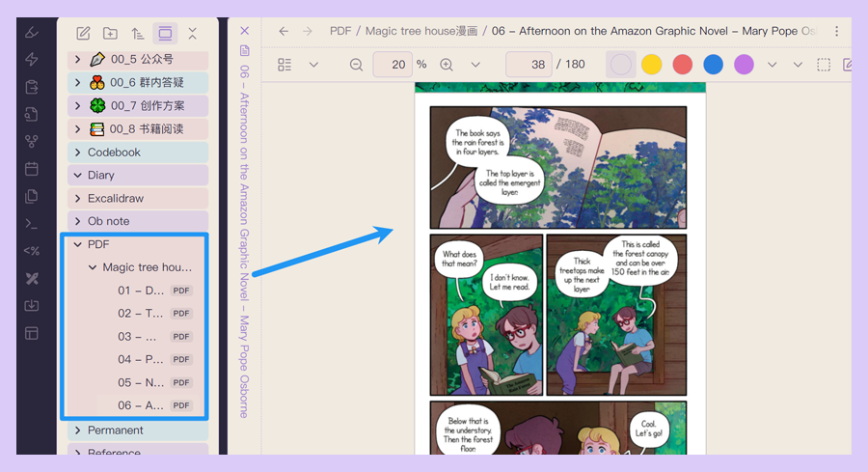Open graph view from ribbon
The height and width of the screenshot is (472, 868).
pyautogui.click(x=32, y=142)
